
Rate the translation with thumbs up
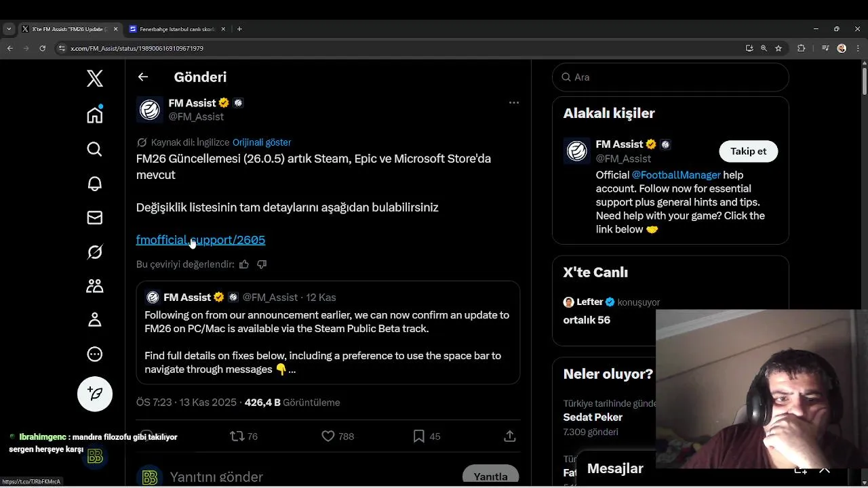[x=244, y=264]
